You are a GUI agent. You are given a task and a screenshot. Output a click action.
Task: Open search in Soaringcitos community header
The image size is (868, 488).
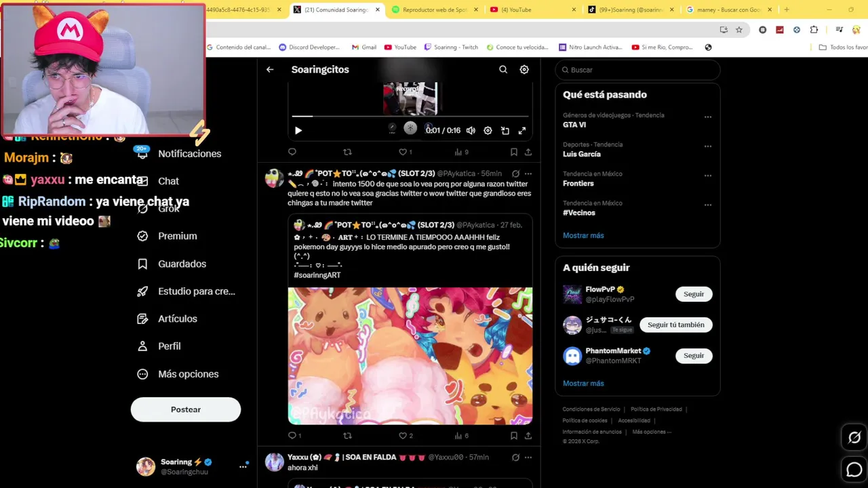(503, 69)
